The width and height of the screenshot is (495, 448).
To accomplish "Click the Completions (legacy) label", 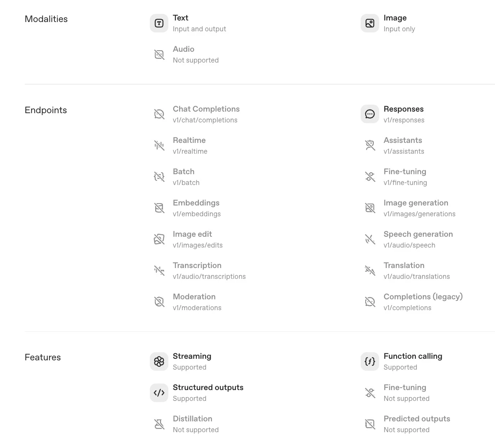I will pos(423,297).
